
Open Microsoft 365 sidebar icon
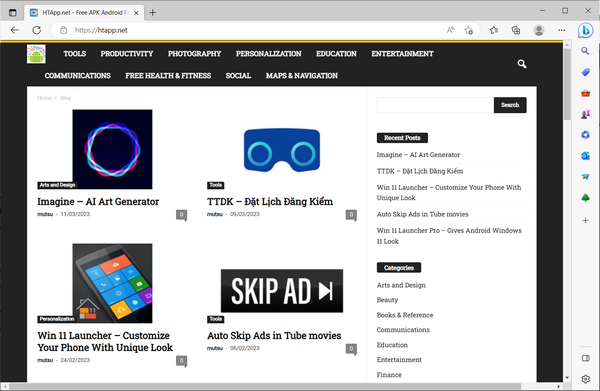[585, 135]
